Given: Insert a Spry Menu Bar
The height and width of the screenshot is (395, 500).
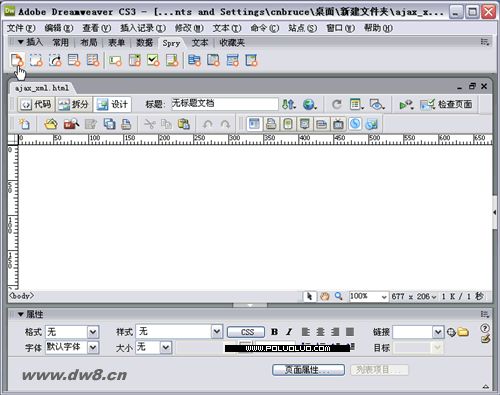Looking at the screenshot, I should tap(194, 60).
